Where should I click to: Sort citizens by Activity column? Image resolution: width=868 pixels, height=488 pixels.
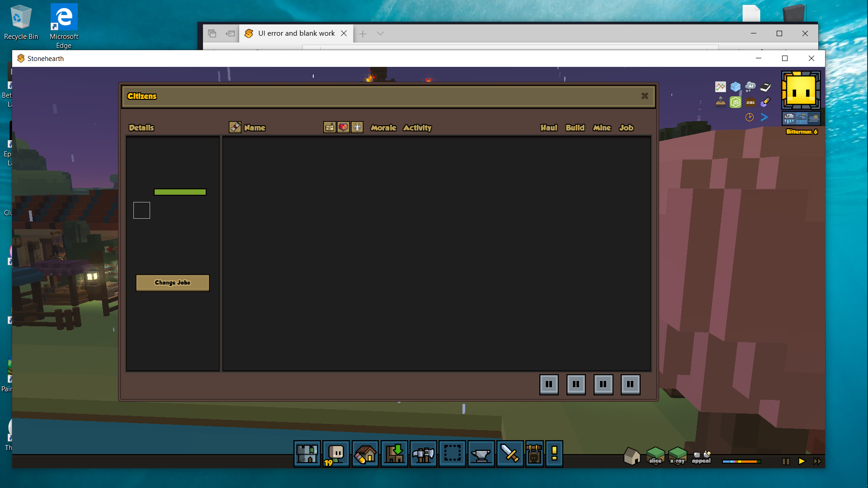(417, 128)
